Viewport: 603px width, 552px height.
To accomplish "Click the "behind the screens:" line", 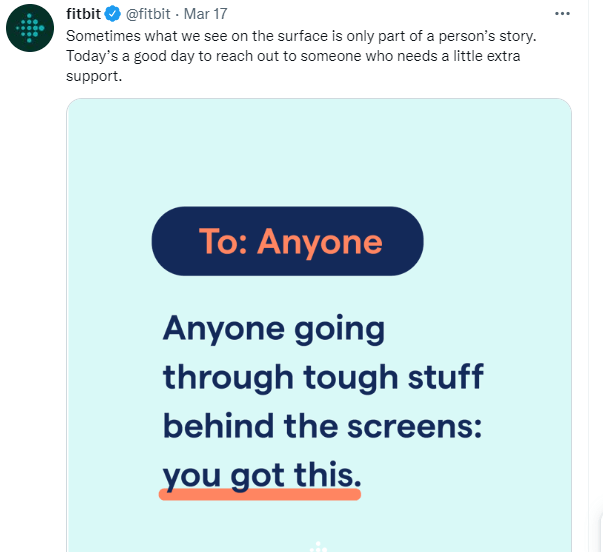I will (322, 425).
